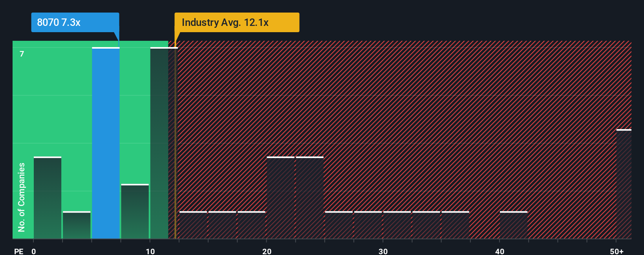Image resolution: width=644 pixels, height=255 pixels.
Task: Click the x-axis tick label 20
Action: pyautogui.click(x=267, y=251)
